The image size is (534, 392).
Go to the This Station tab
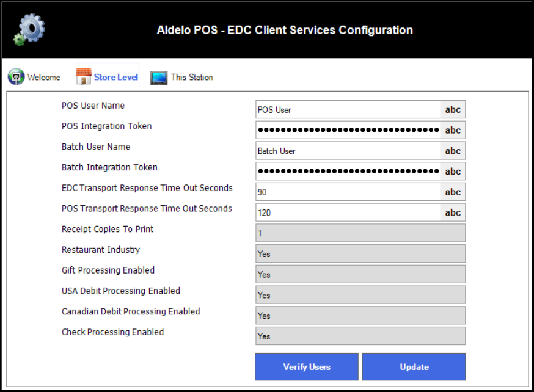pyautogui.click(x=182, y=78)
